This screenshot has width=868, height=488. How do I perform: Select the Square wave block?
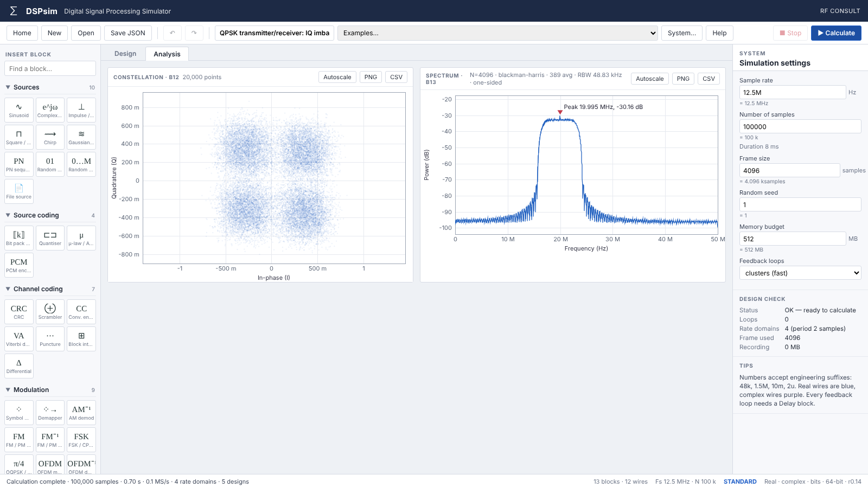point(19,137)
